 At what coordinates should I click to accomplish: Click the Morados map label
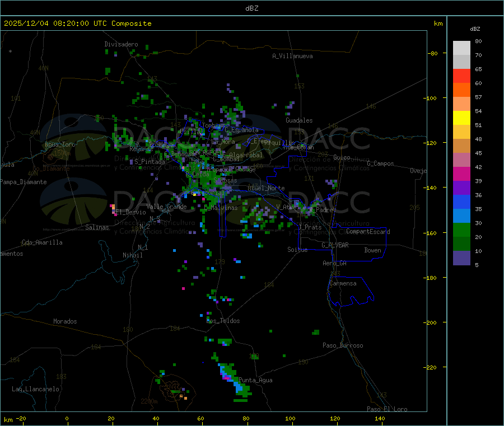tap(65, 321)
